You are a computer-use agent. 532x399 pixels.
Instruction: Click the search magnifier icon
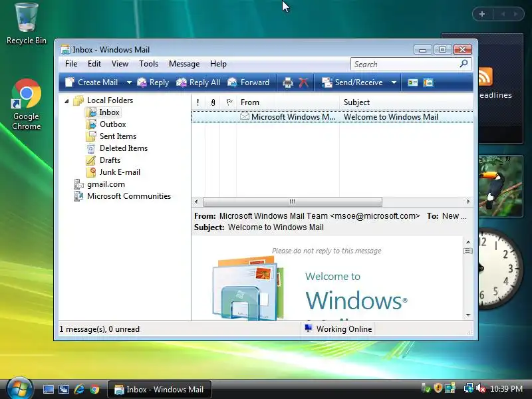[x=464, y=64]
